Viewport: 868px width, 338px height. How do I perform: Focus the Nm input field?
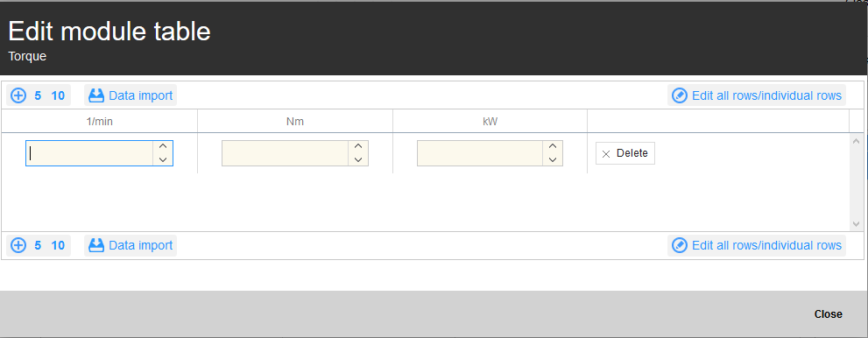[285, 153]
